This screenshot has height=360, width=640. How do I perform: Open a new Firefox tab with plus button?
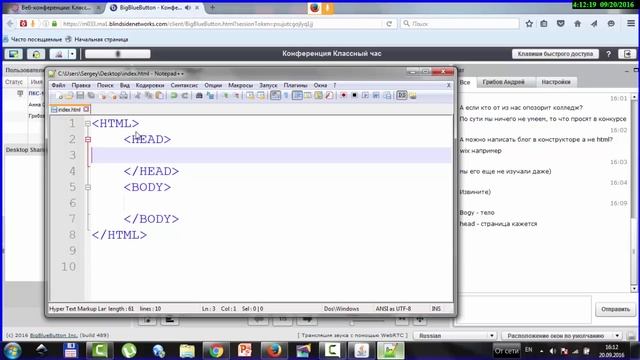click(212, 7)
